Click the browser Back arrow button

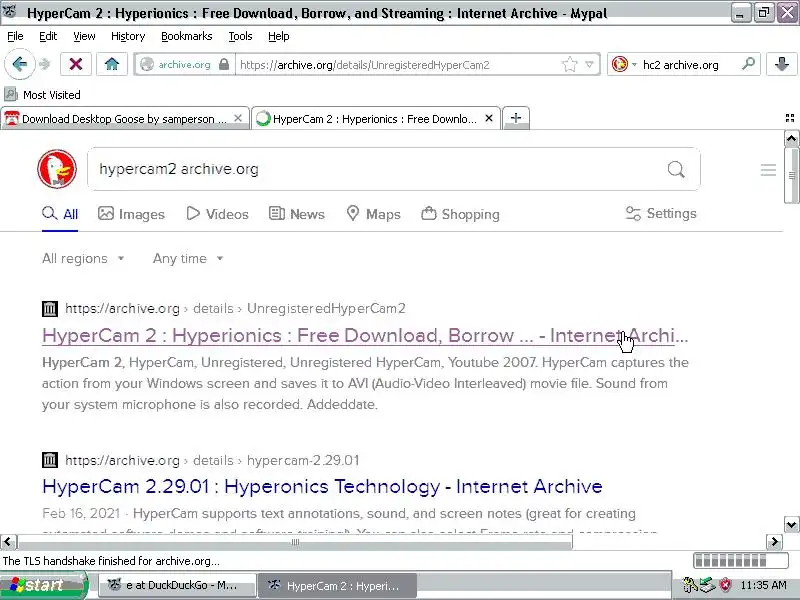[x=19, y=64]
